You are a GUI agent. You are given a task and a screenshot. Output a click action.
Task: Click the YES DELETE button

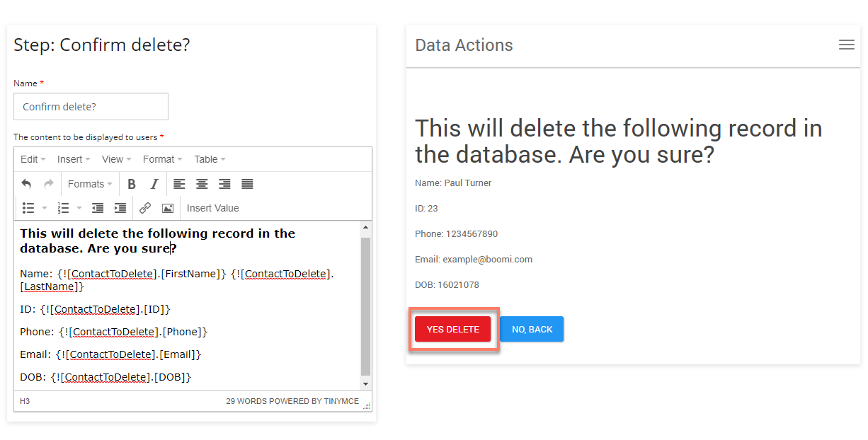(x=453, y=329)
